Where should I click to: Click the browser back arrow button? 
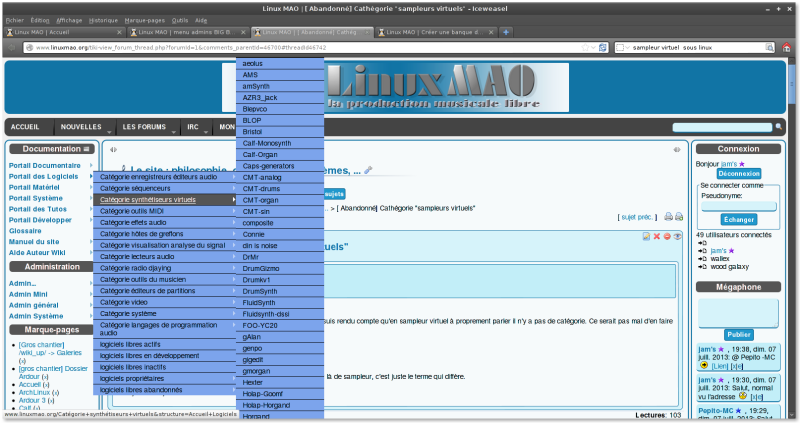point(12,47)
